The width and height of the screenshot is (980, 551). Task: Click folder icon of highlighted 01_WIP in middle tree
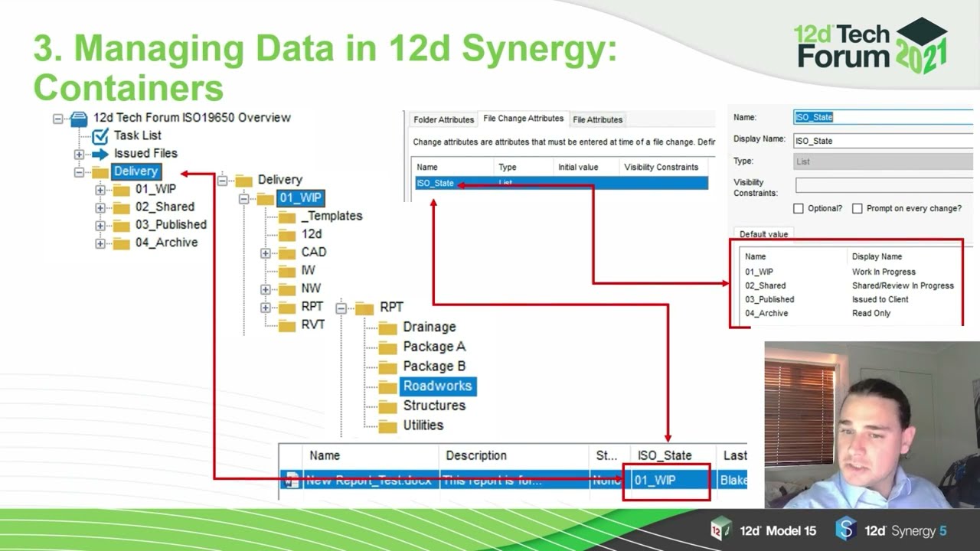point(265,199)
